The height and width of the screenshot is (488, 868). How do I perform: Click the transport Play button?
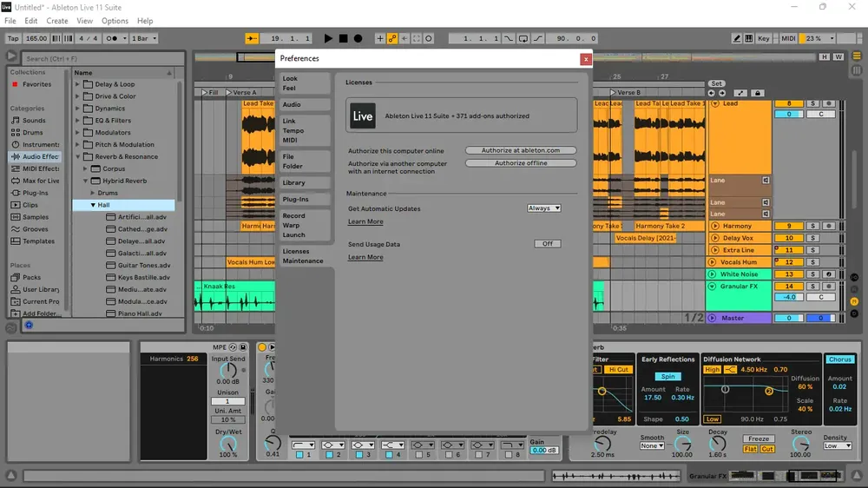coord(328,38)
